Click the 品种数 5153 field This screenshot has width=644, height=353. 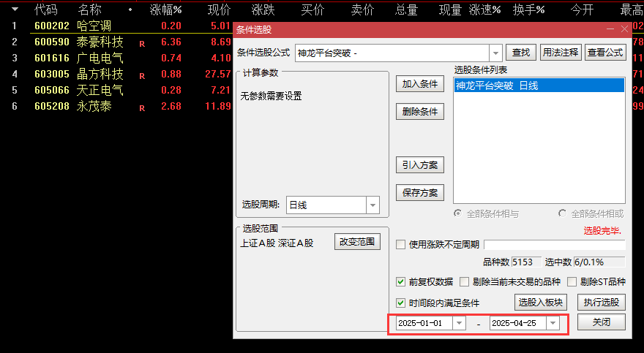pos(528,262)
